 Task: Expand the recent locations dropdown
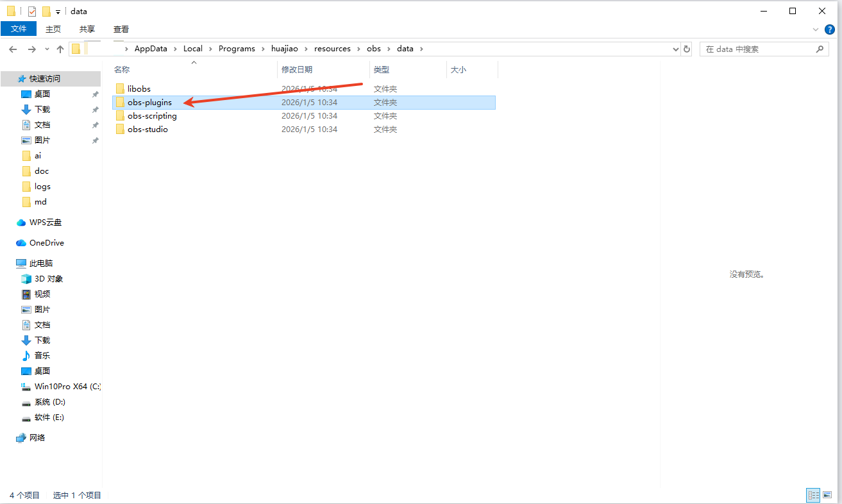[x=47, y=49]
